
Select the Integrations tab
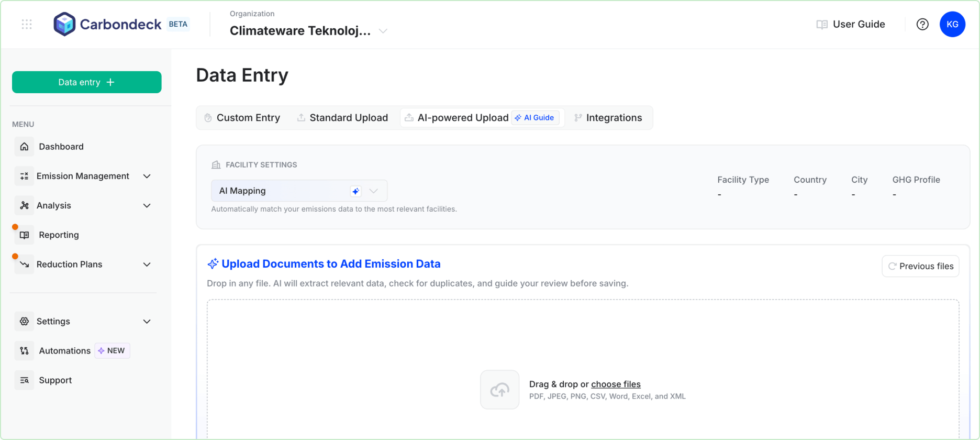[608, 118]
